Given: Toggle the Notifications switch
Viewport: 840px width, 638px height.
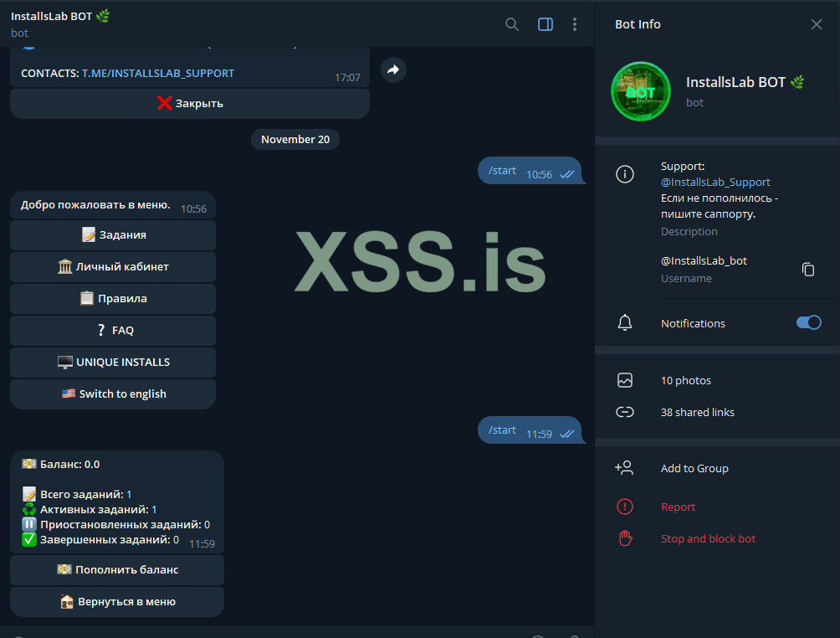Looking at the screenshot, I should pyautogui.click(x=808, y=322).
